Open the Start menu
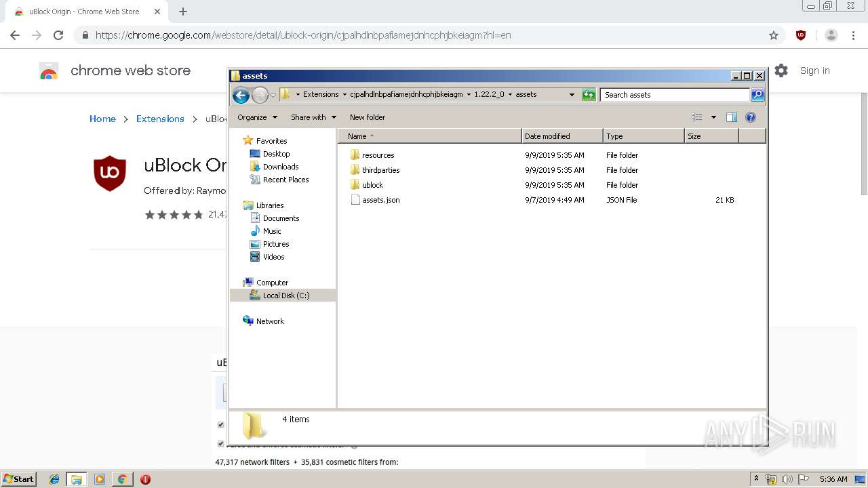868x488 pixels. pyautogui.click(x=19, y=479)
